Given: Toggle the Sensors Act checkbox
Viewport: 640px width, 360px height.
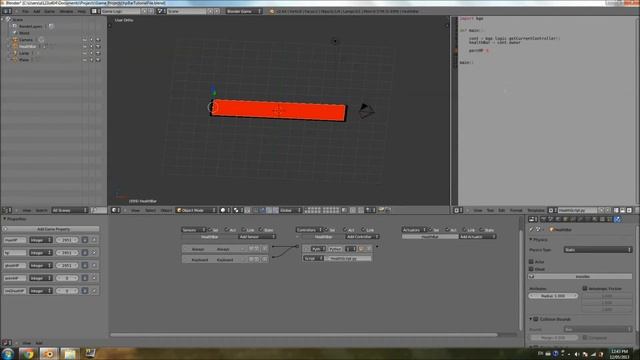Looking at the screenshot, I should (230, 230).
